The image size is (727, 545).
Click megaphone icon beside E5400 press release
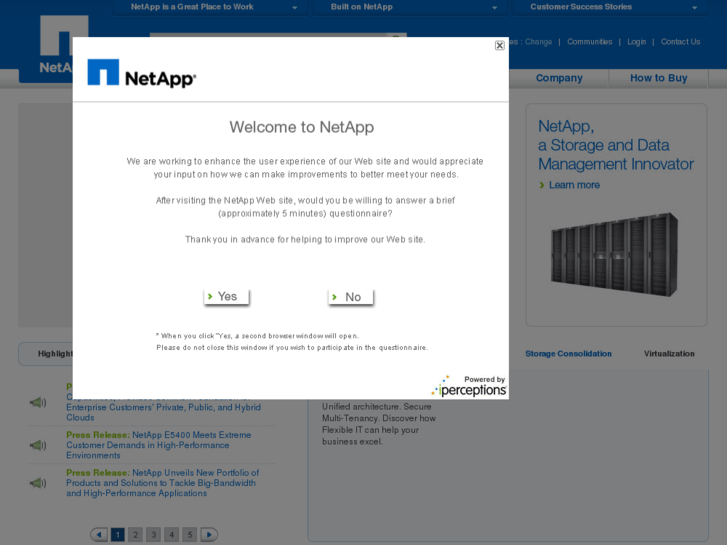pos(38,445)
